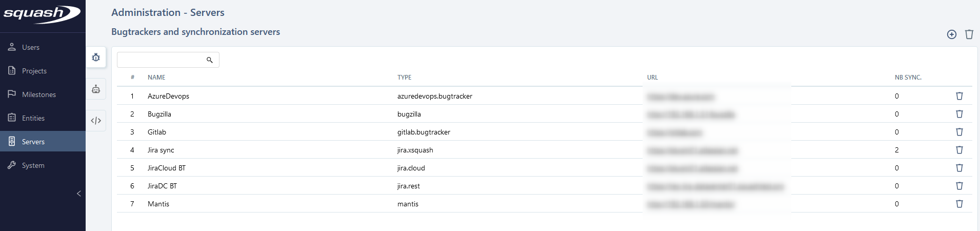Delete the Jira sync server row
This screenshot has height=231, width=980.
coord(959,150)
